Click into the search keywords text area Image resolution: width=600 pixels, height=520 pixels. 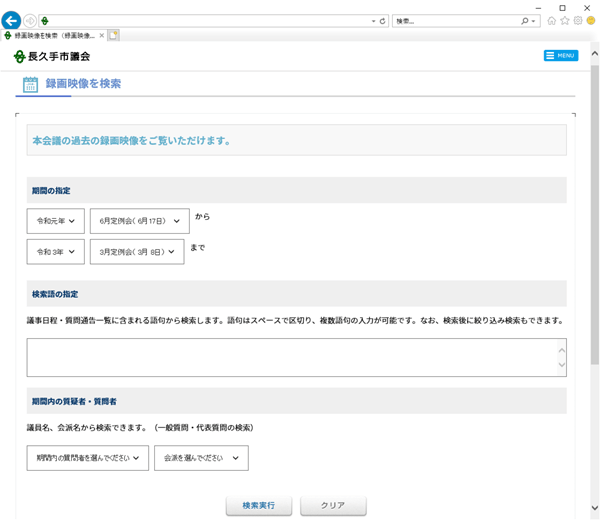pyautogui.click(x=290, y=357)
